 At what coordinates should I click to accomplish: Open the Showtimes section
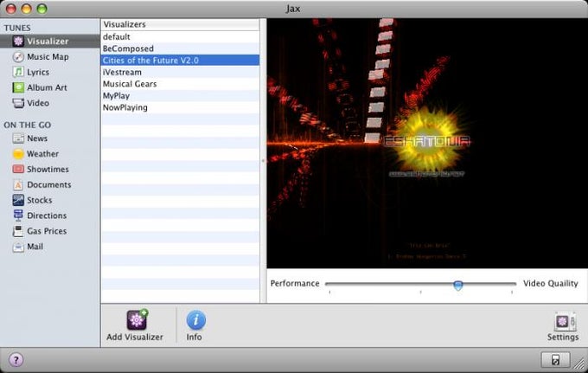coord(41,170)
